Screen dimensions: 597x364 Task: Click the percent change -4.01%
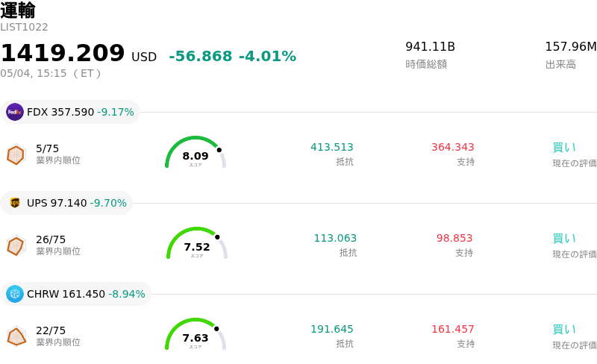(267, 56)
